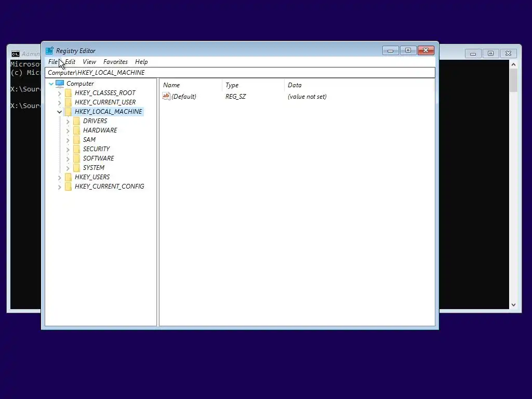This screenshot has height=399, width=532.
Task: Select the HKEY_CLASSES_ROOT label
Action: (105, 93)
